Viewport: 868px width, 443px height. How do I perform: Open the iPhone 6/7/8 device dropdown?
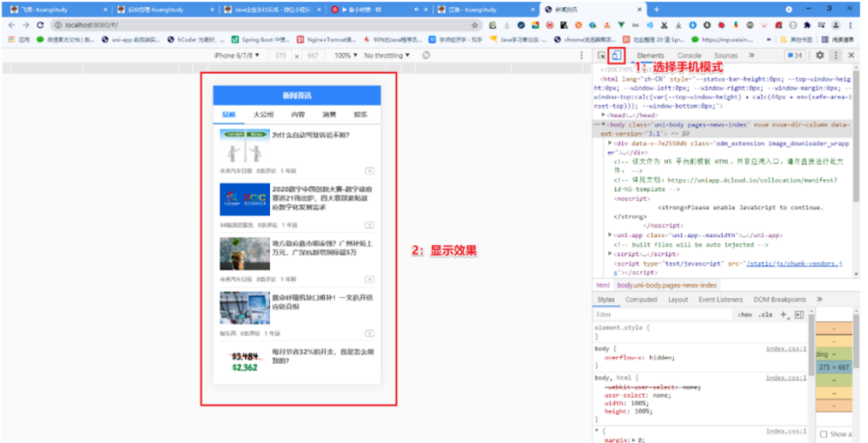point(237,55)
